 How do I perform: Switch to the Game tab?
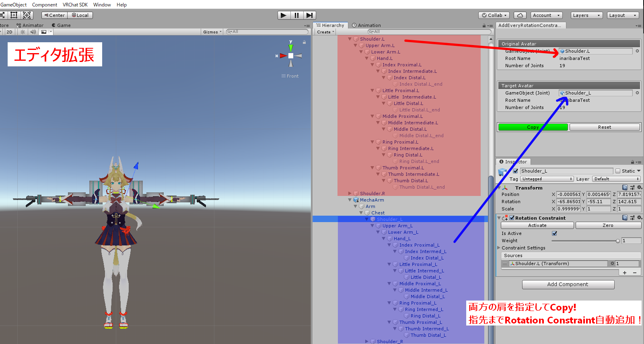61,25
